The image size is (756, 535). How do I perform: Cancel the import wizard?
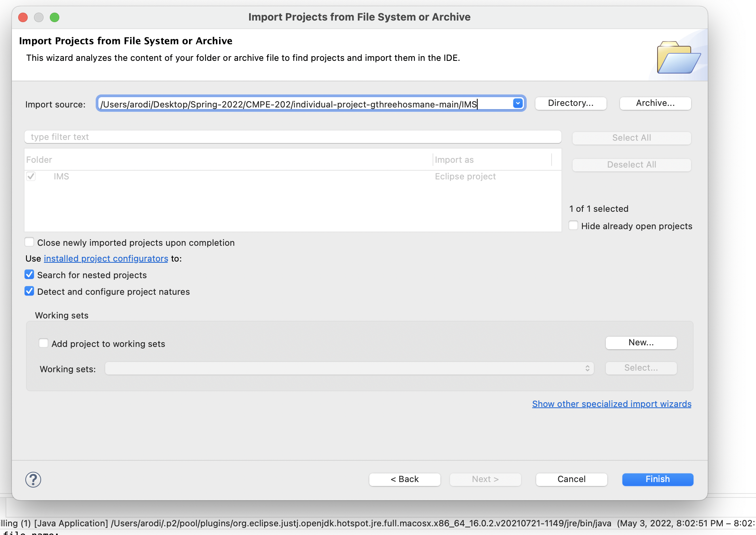tap(571, 479)
